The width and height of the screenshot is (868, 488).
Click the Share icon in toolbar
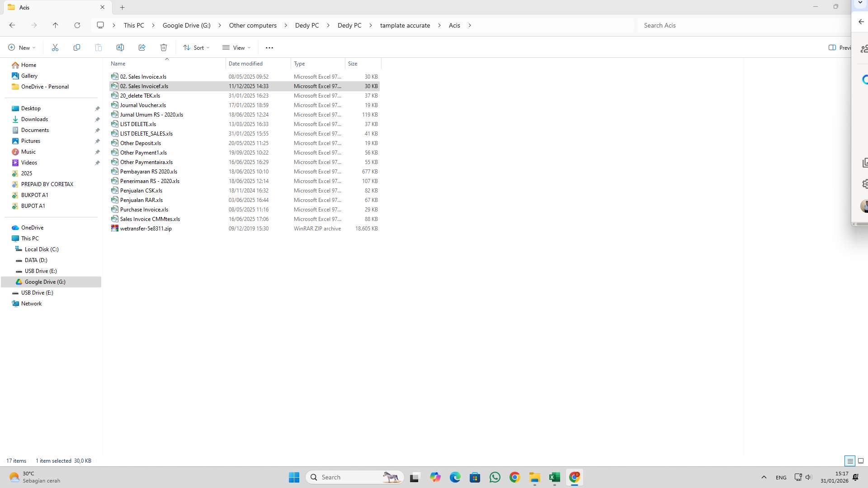click(142, 47)
